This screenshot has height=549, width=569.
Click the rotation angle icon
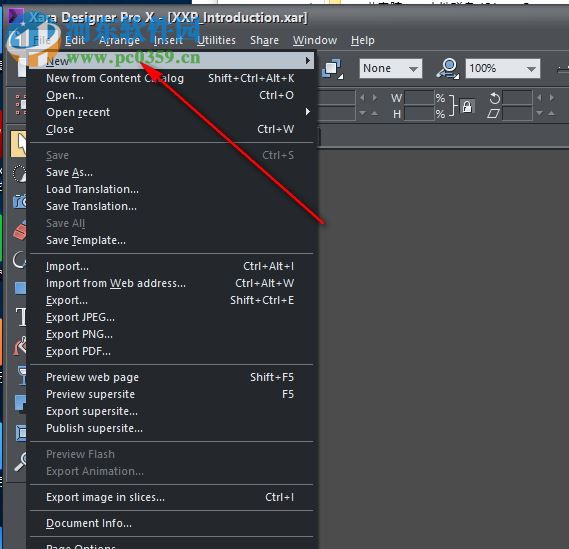(x=494, y=98)
